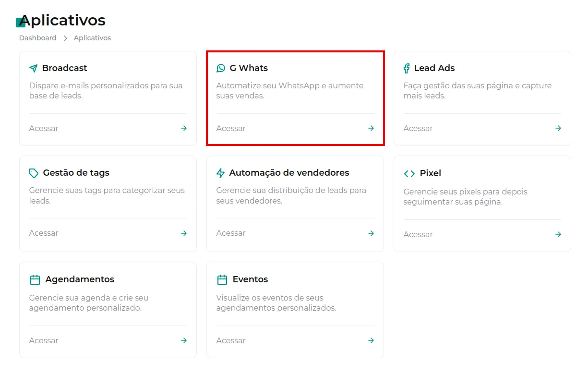This screenshot has height=374, width=588.
Task: Open Acessar link in the Agendamentos card
Action: pyautogui.click(x=44, y=340)
